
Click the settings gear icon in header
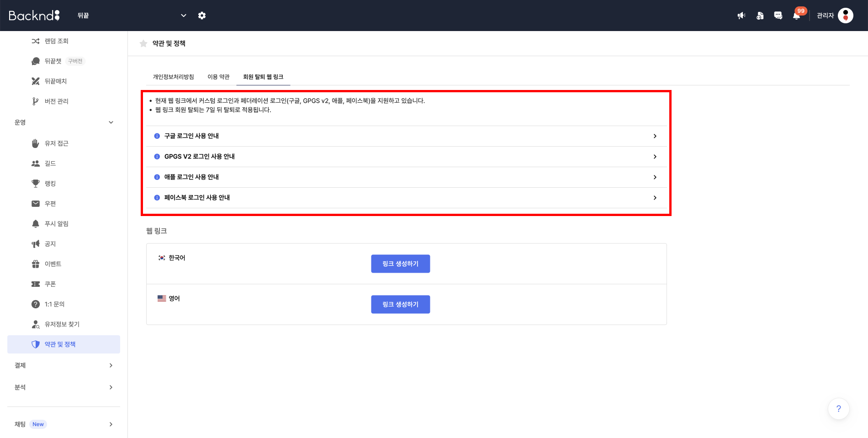(x=202, y=16)
